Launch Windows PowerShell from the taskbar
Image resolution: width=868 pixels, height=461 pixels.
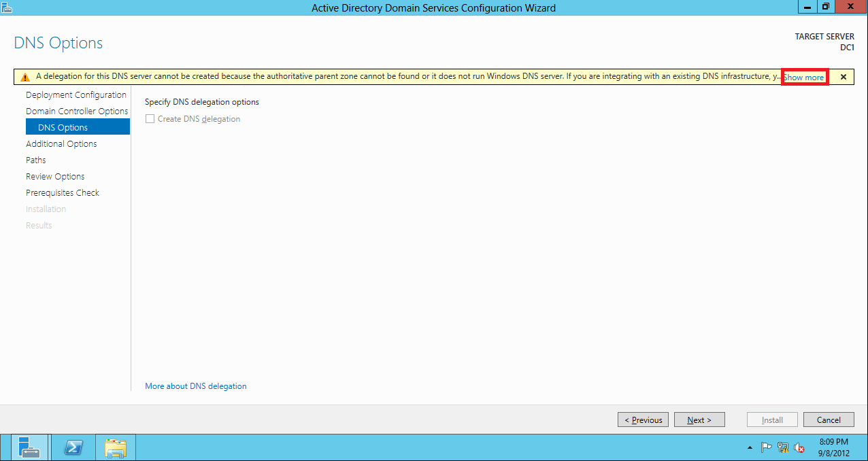click(73, 447)
